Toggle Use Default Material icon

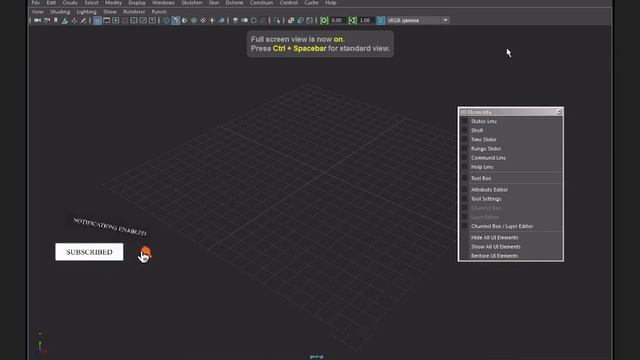tap(184, 20)
